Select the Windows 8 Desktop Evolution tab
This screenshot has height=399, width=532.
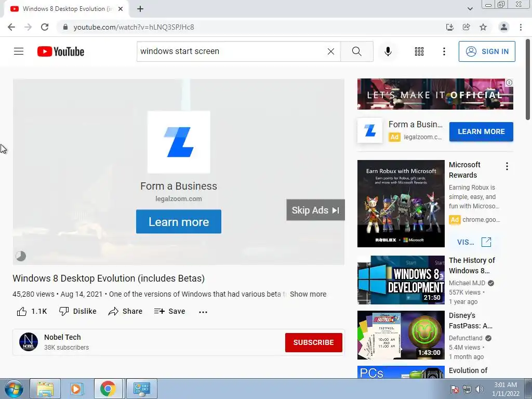(67, 9)
